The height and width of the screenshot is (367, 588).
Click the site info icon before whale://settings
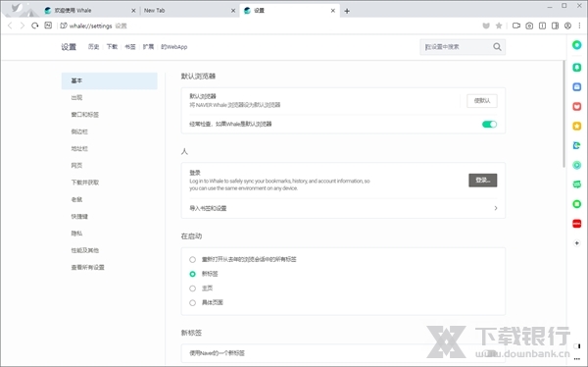[x=64, y=26]
